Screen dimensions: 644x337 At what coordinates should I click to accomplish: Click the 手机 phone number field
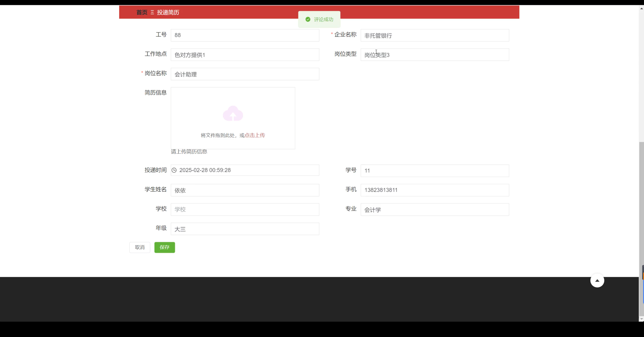coord(434,190)
